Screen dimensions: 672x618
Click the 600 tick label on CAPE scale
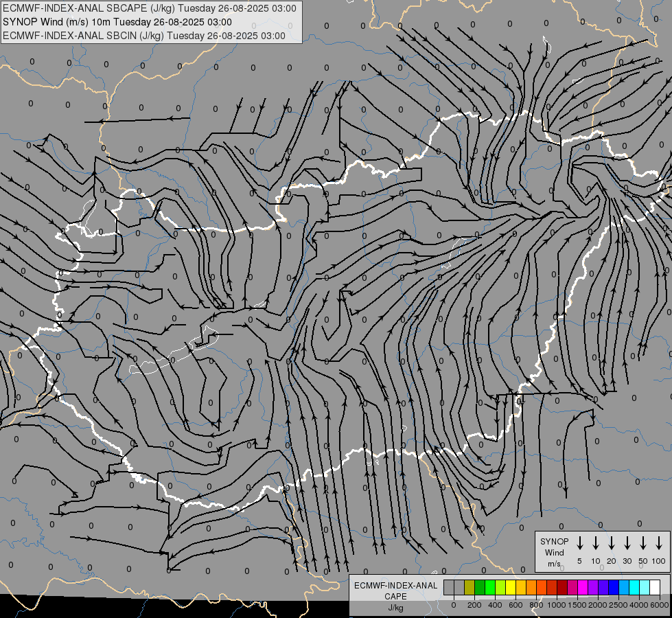(515, 605)
